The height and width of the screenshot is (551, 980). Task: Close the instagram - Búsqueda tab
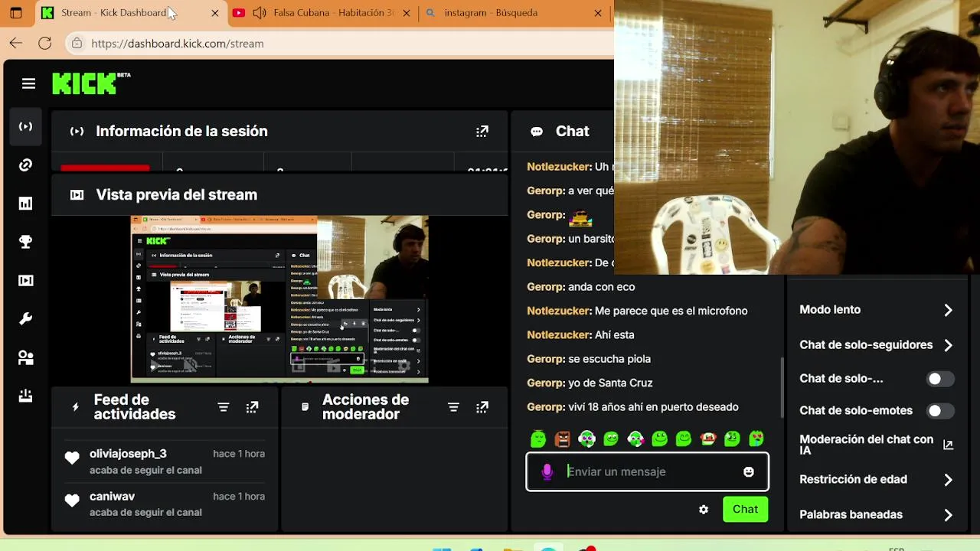(598, 13)
